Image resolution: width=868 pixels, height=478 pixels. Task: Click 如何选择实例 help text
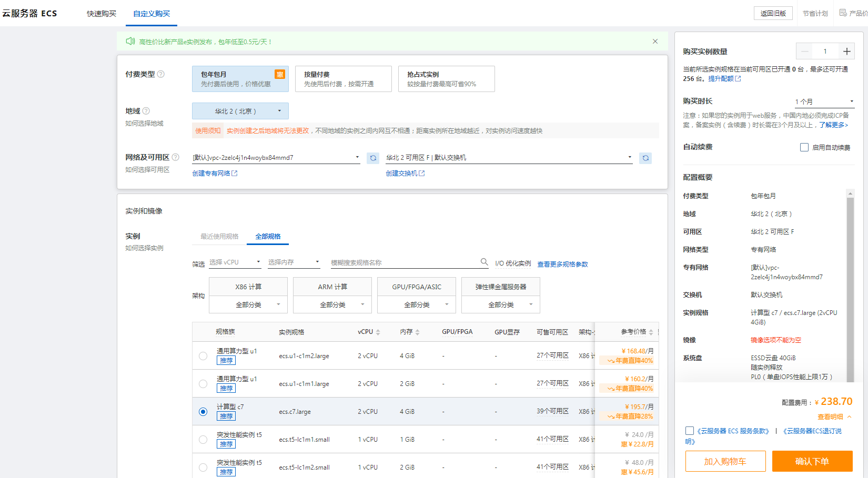pyautogui.click(x=144, y=248)
